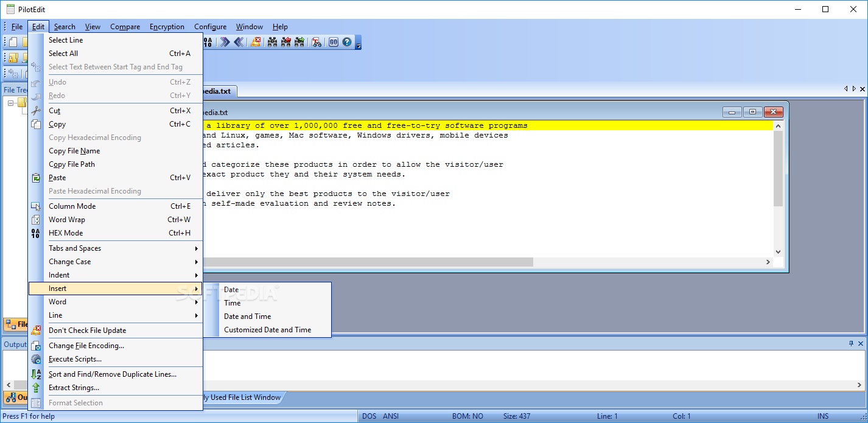Toggle Don't Check File Update
Screen dimensions: 868x423
pos(116,330)
